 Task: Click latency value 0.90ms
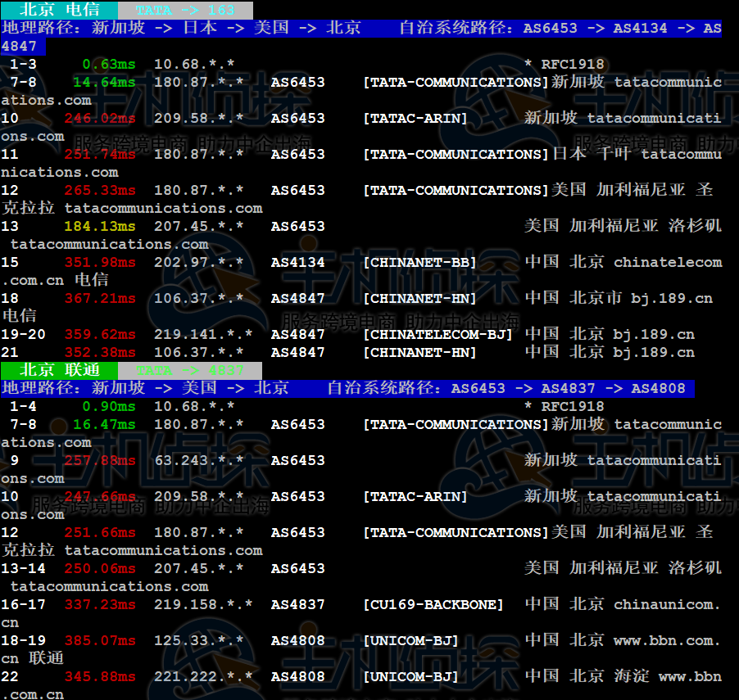[x=109, y=406]
